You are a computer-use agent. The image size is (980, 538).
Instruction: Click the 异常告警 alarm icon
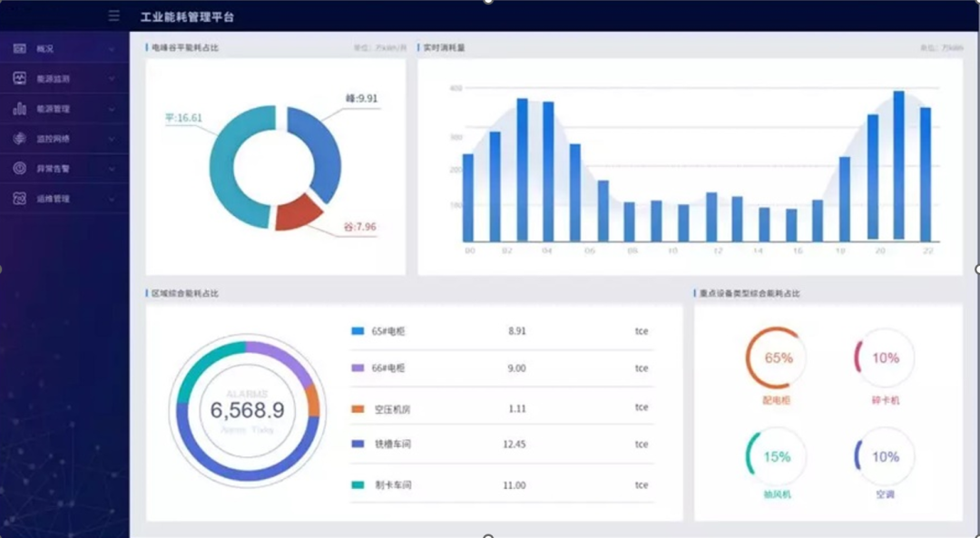pos(20,169)
